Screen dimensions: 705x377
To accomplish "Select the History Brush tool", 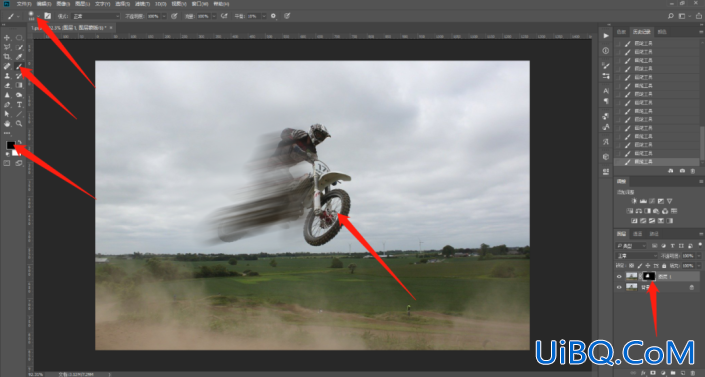I will 19,76.
